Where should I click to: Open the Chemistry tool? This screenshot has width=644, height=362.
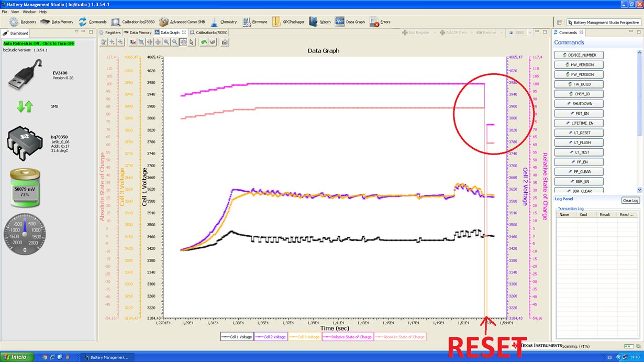click(223, 22)
